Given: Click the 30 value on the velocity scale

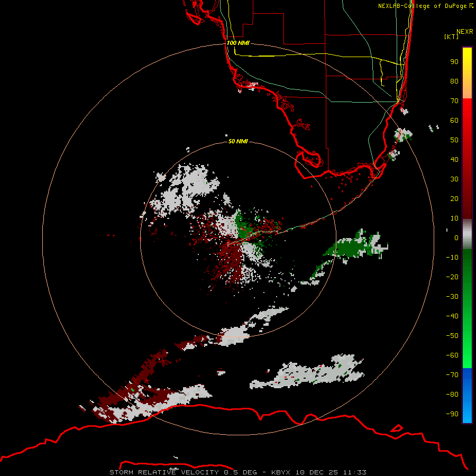Looking at the screenshot, I should [x=454, y=179].
